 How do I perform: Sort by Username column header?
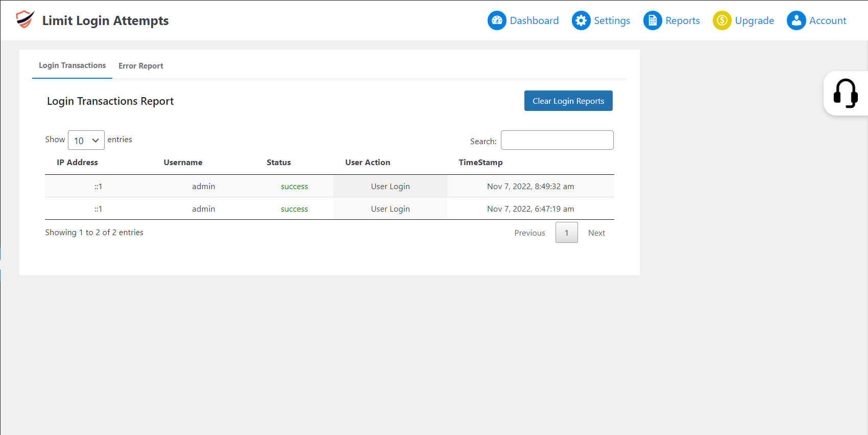pos(183,162)
